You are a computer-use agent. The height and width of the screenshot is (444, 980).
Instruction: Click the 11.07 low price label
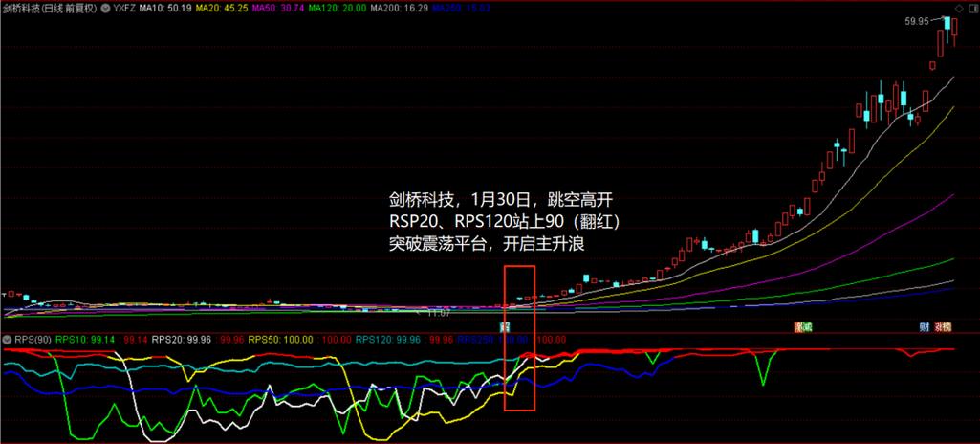click(440, 313)
